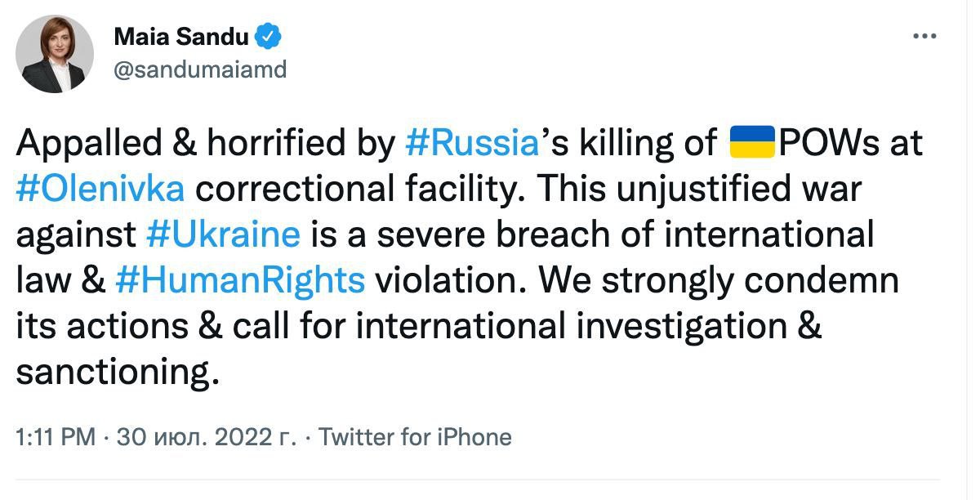The image size is (980, 500).
Task: Open the three-dot more options menu
Action: pos(924,38)
